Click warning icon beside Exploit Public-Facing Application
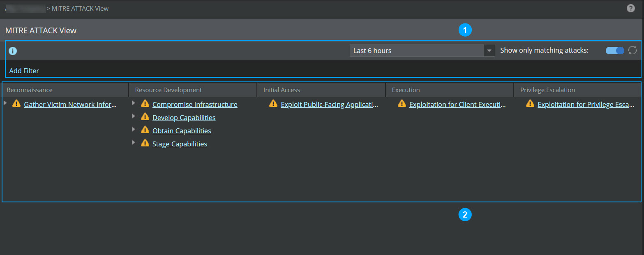 [273, 104]
